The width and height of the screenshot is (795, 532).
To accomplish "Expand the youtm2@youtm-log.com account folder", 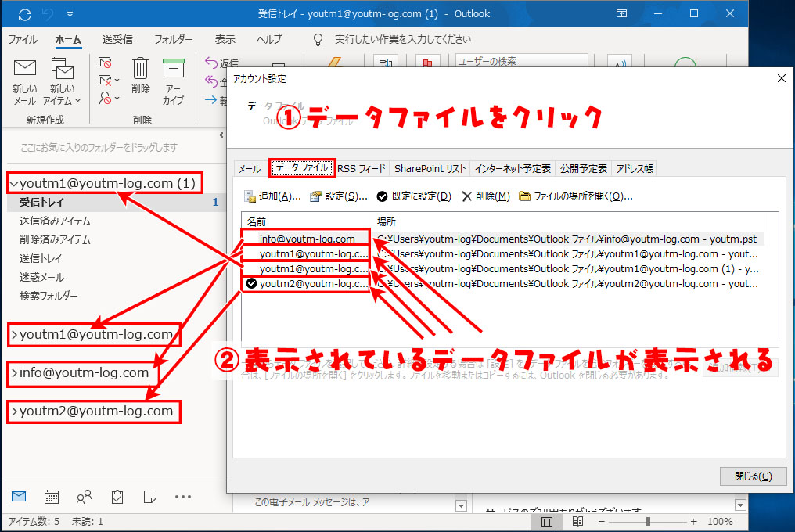I will point(14,412).
